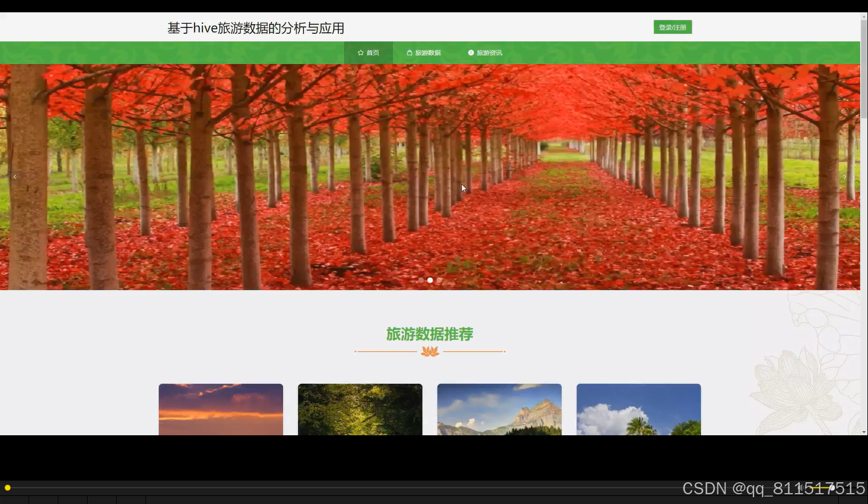
Task: Open the 旅游数据 navigation menu
Action: coord(428,52)
